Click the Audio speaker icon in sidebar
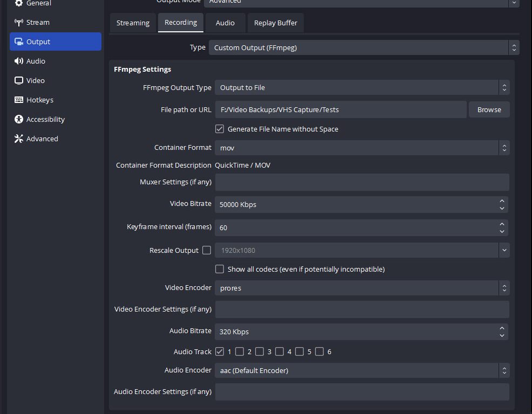 pyautogui.click(x=19, y=61)
